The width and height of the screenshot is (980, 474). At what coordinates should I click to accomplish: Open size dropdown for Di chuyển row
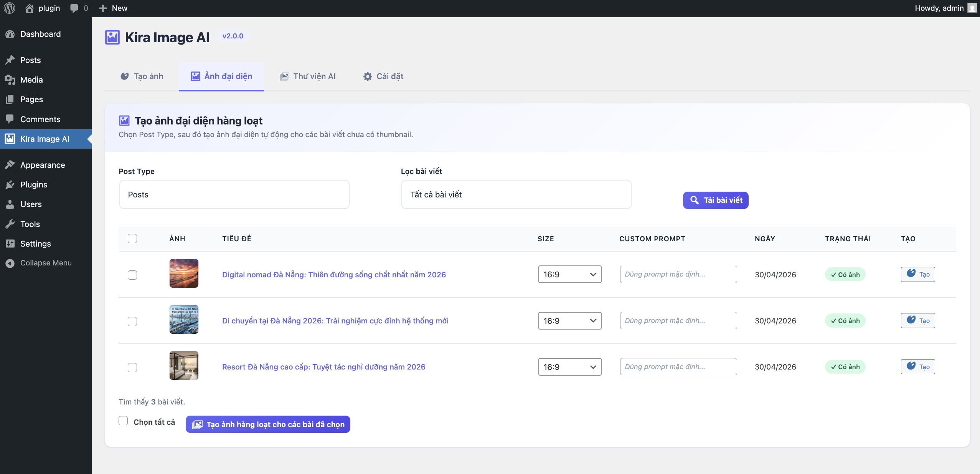(x=570, y=321)
